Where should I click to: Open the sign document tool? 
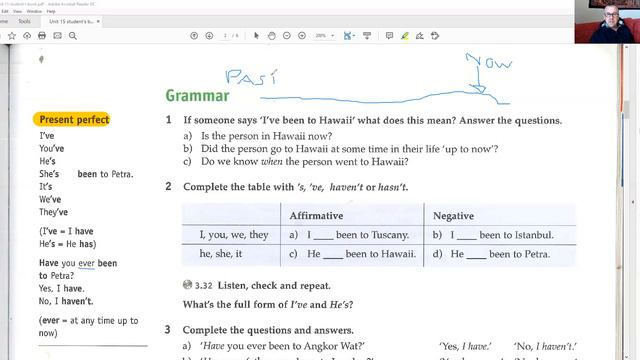click(x=420, y=36)
